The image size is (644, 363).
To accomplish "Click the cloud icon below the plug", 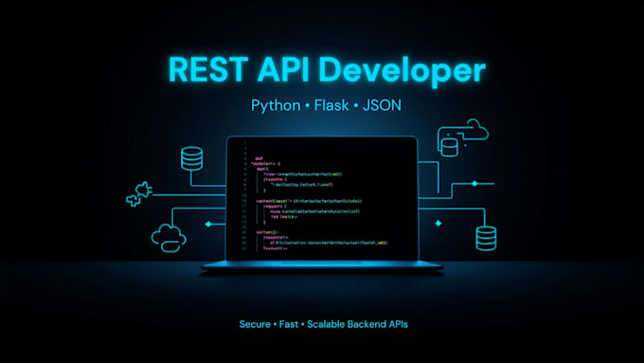I will (x=169, y=238).
